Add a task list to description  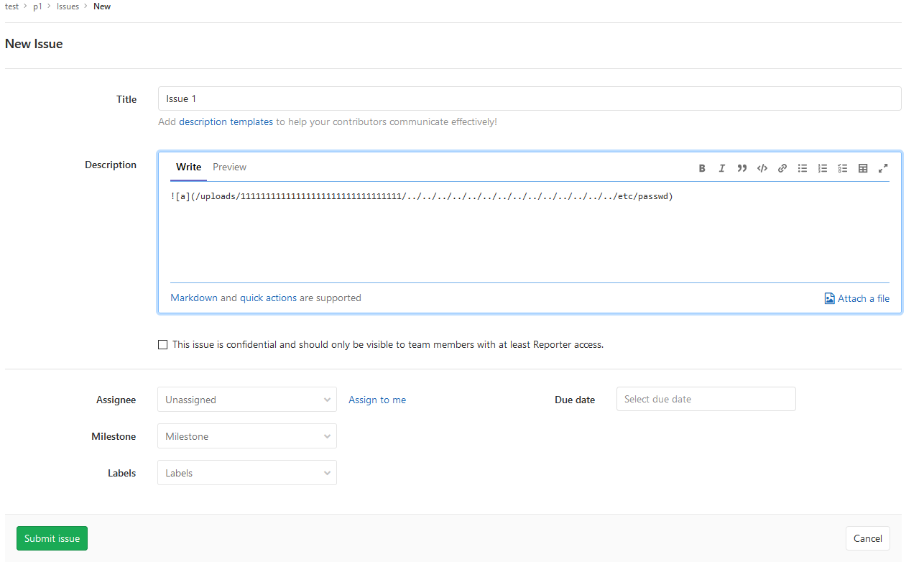coord(843,168)
